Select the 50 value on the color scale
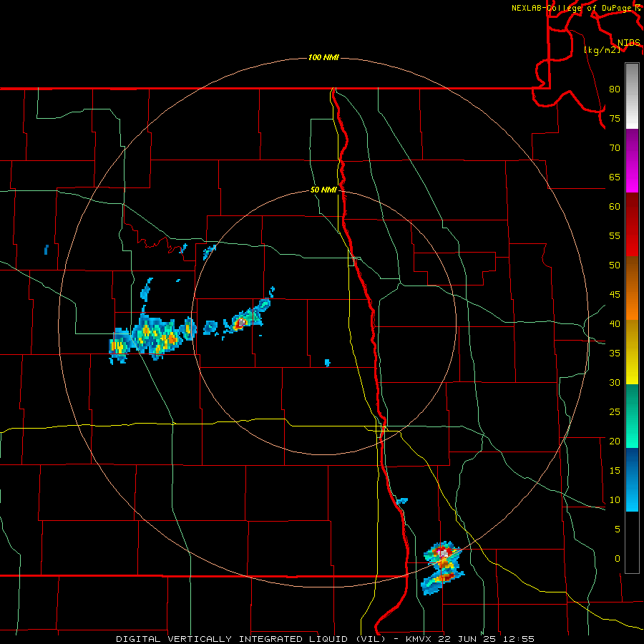This screenshot has width=644, height=644. (x=615, y=265)
